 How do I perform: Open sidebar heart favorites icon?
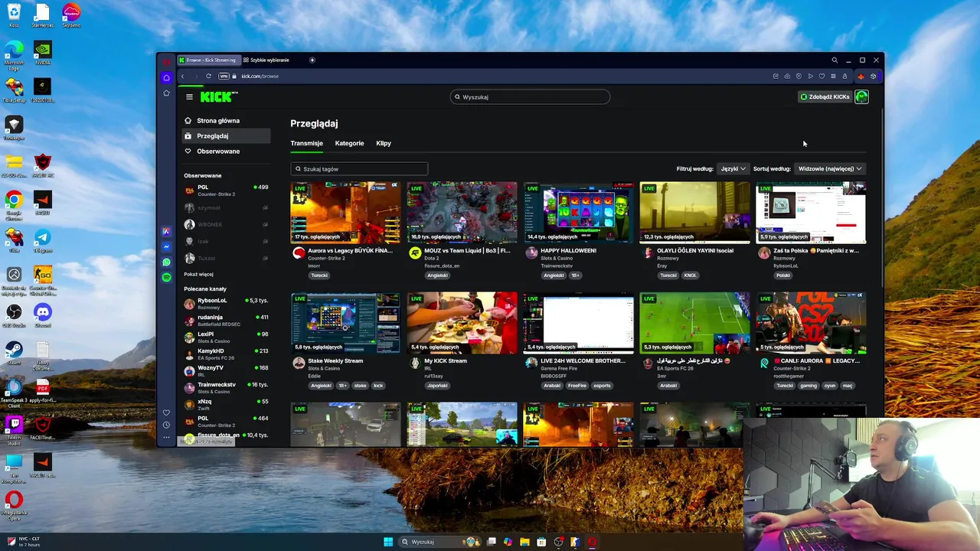(166, 412)
